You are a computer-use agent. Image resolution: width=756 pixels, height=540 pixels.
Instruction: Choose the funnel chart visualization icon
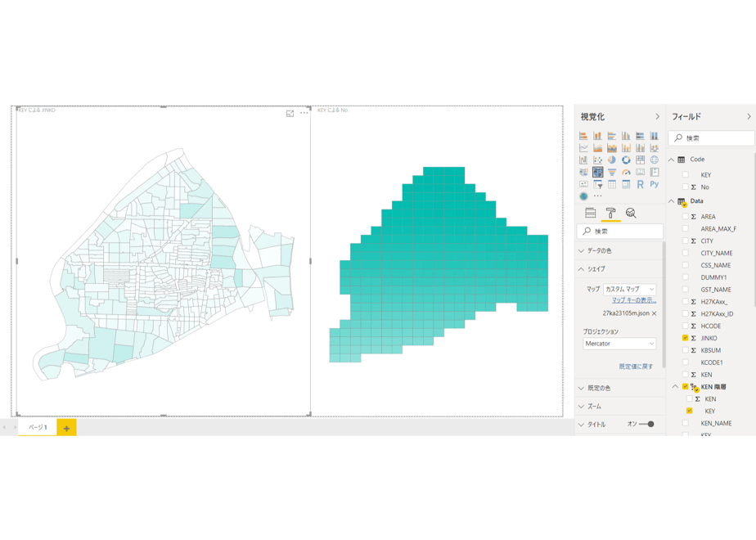(x=611, y=172)
